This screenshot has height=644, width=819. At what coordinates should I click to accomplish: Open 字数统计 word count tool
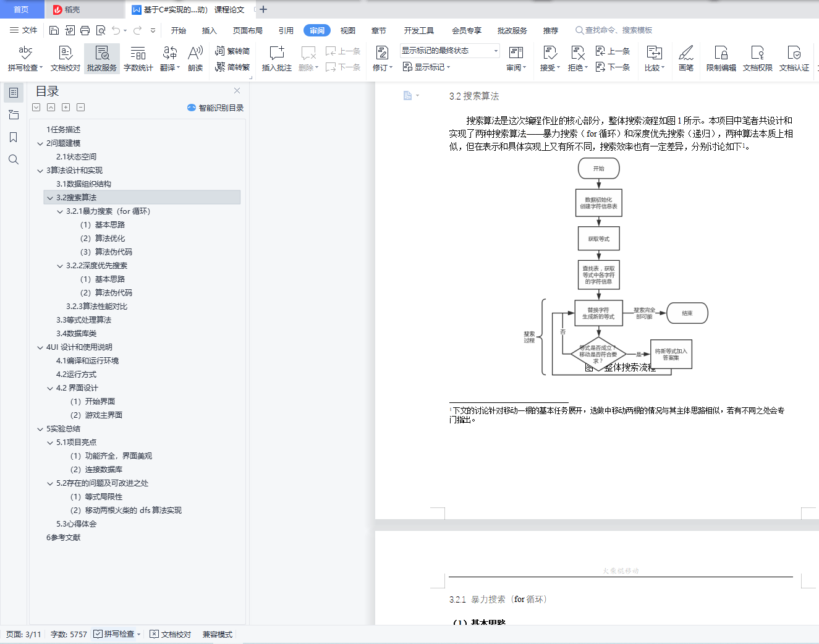pos(138,59)
